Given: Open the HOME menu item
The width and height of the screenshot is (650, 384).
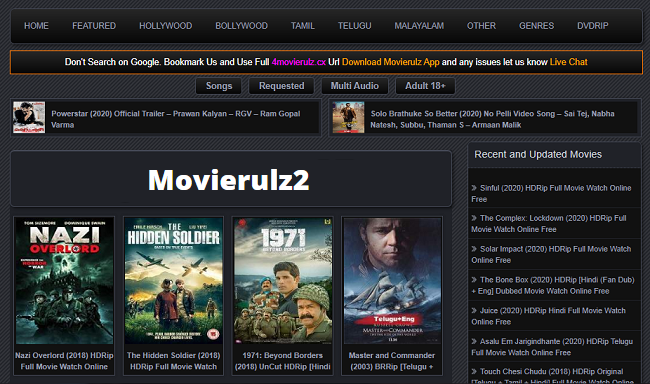Looking at the screenshot, I should (x=36, y=26).
